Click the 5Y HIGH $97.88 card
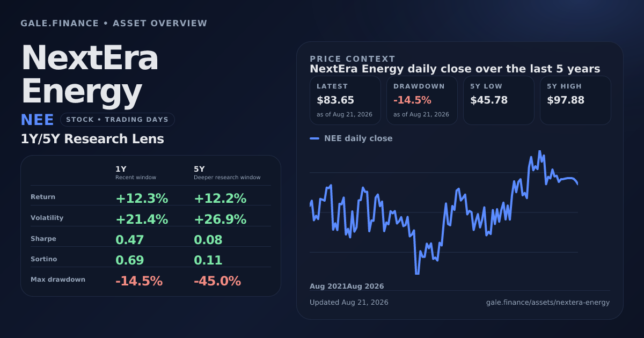 click(x=575, y=100)
